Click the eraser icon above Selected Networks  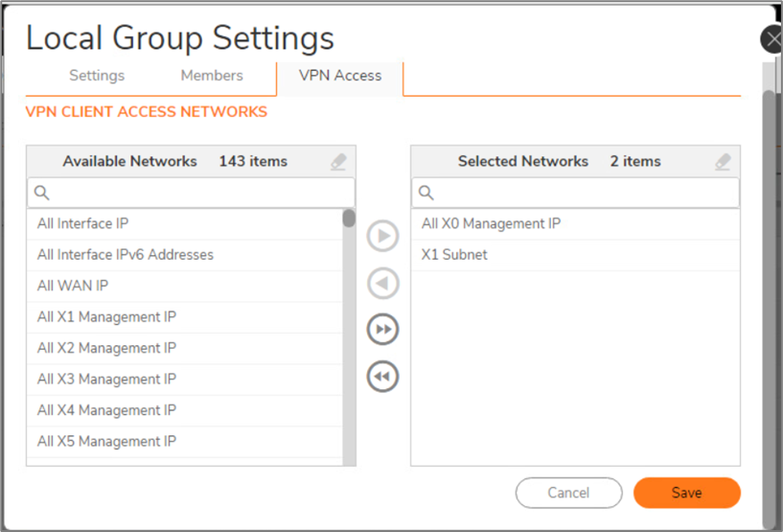click(x=723, y=162)
